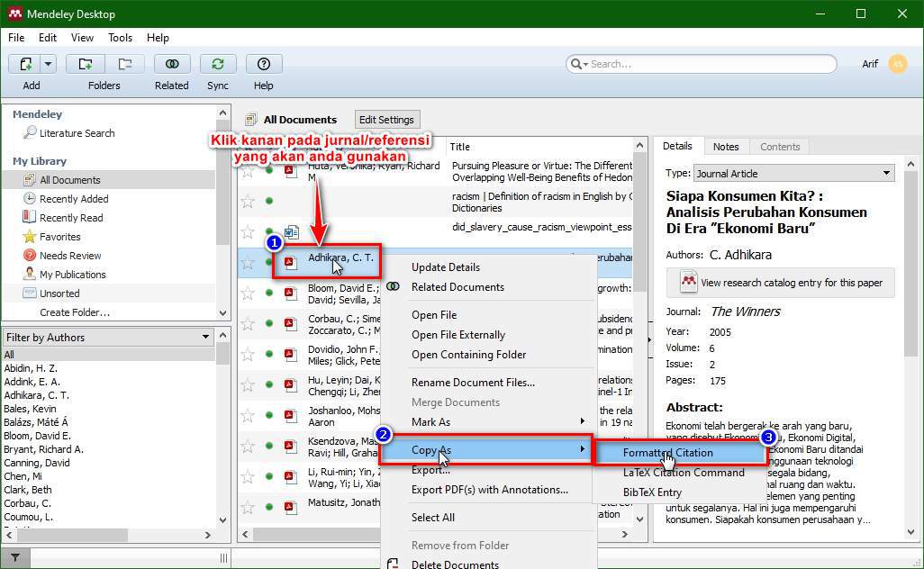Open the Edit menu
Screen dimensions: 924x569
click(x=47, y=37)
